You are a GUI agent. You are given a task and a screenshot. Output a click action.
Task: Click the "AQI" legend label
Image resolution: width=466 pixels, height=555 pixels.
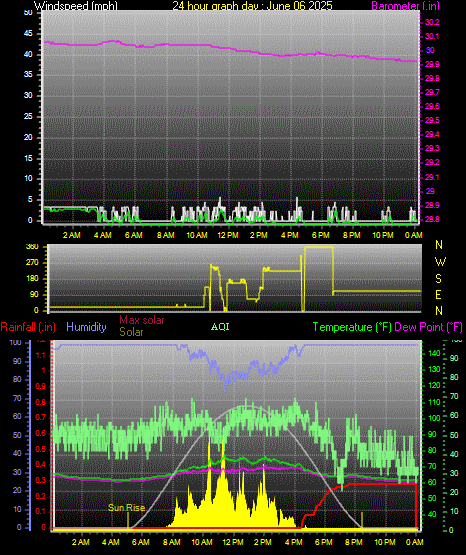point(220,327)
